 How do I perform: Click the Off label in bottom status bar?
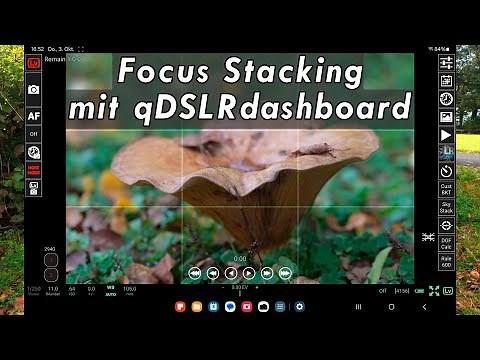(x=383, y=291)
